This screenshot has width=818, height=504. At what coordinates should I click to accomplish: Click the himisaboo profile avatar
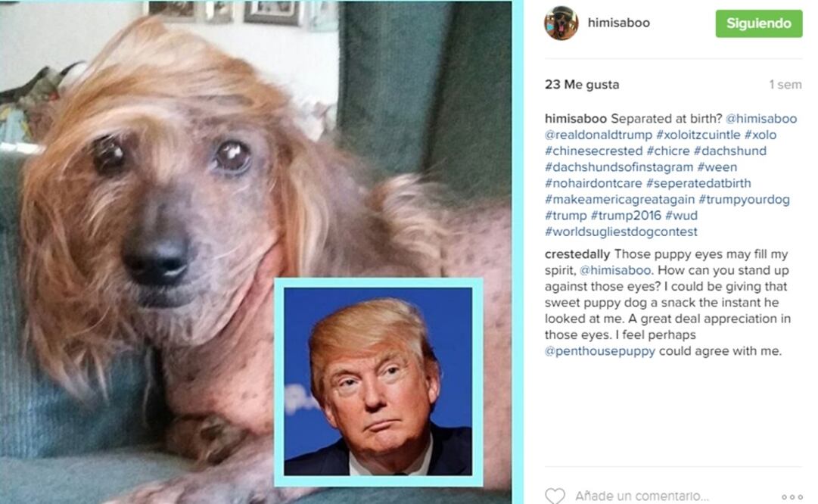tap(561, 23)
